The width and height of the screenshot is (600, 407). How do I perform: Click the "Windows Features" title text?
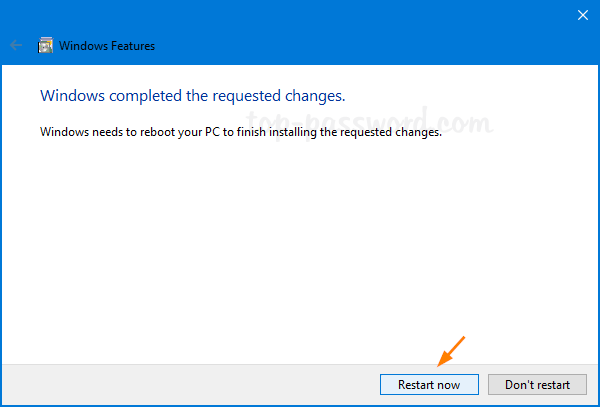point(107,46)
